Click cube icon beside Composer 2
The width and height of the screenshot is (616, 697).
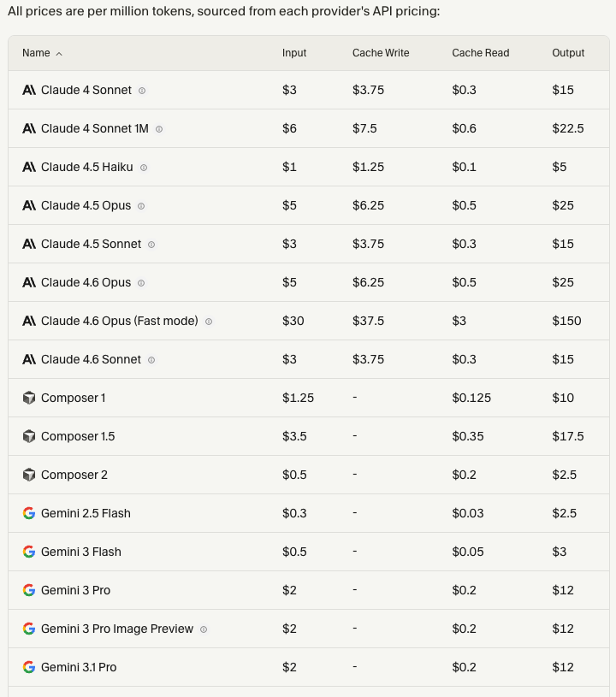point(29,475)
